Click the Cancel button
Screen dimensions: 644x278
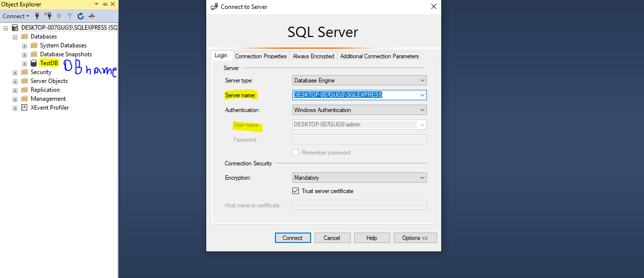[x=332, y=238]
